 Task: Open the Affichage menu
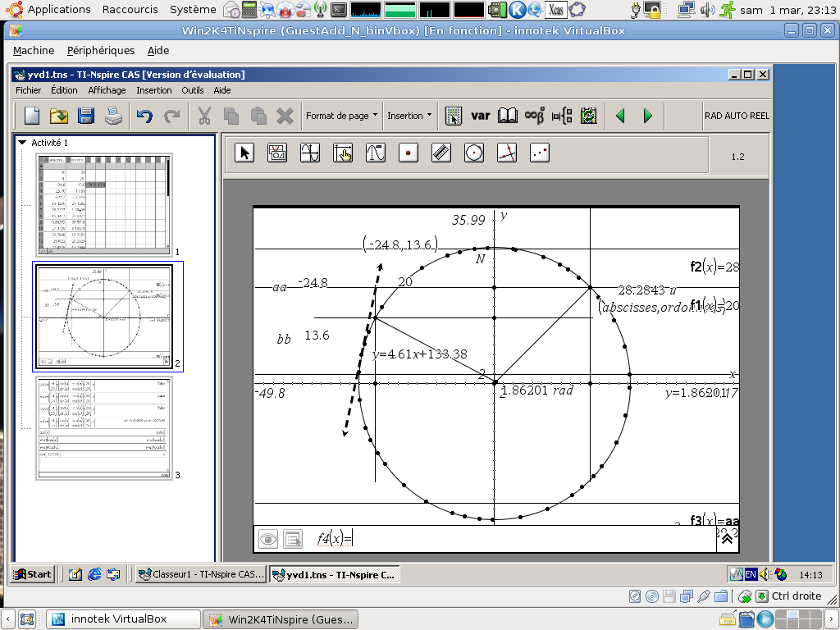107,90
